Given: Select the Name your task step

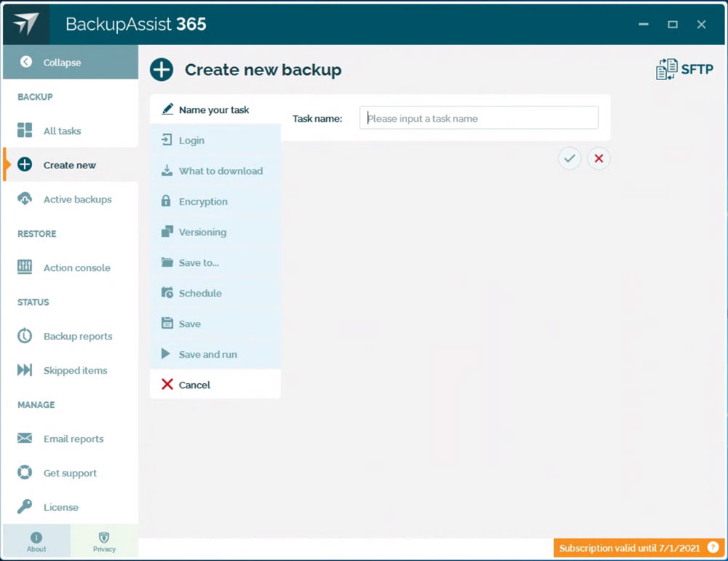Looking at the screenshot, I should [215, 109].
